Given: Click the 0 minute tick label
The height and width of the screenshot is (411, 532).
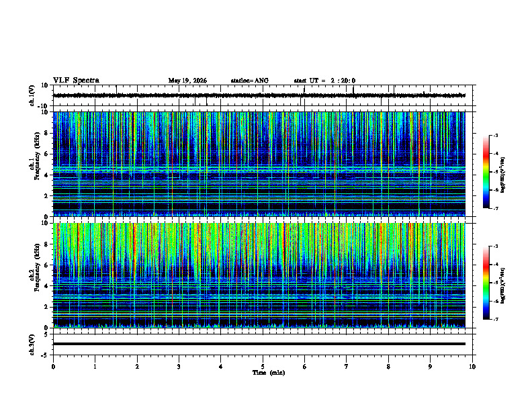Looking at the screenshot, I should pos(53,367).
